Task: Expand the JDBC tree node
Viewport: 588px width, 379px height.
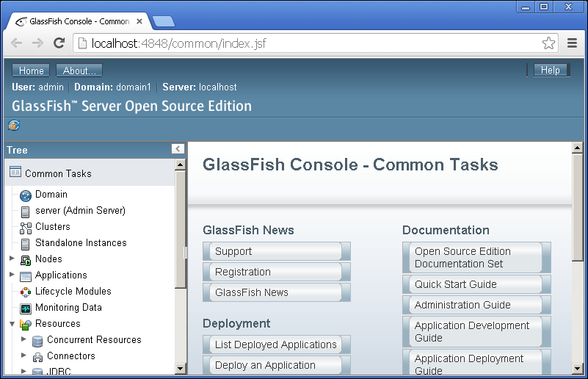Action: click(x=23, y=371)
